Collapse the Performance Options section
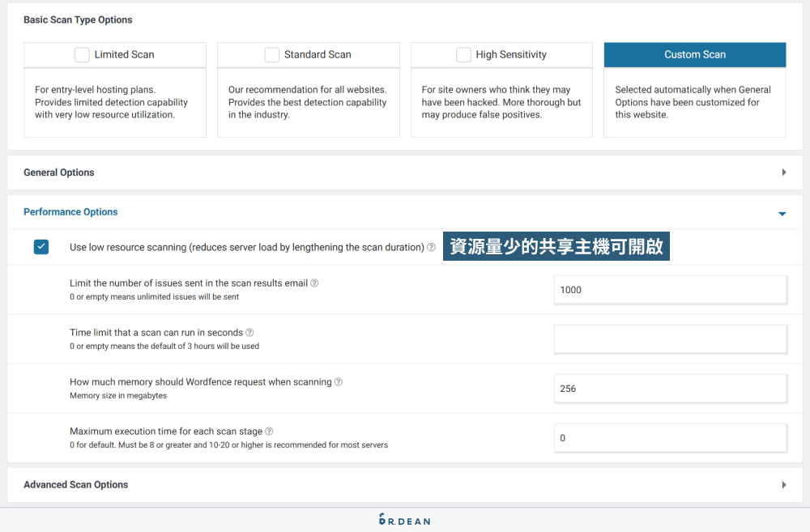 pos(782,212)
